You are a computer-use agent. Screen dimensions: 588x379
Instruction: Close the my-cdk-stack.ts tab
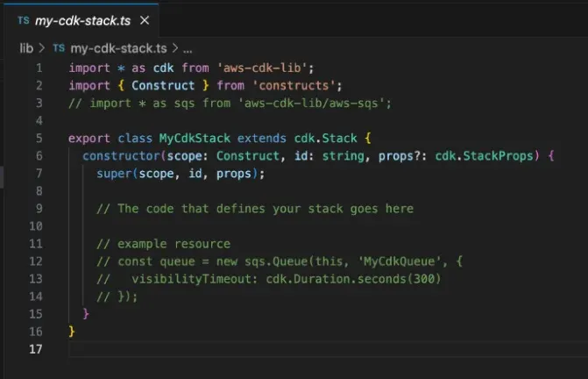click(145, 20)
